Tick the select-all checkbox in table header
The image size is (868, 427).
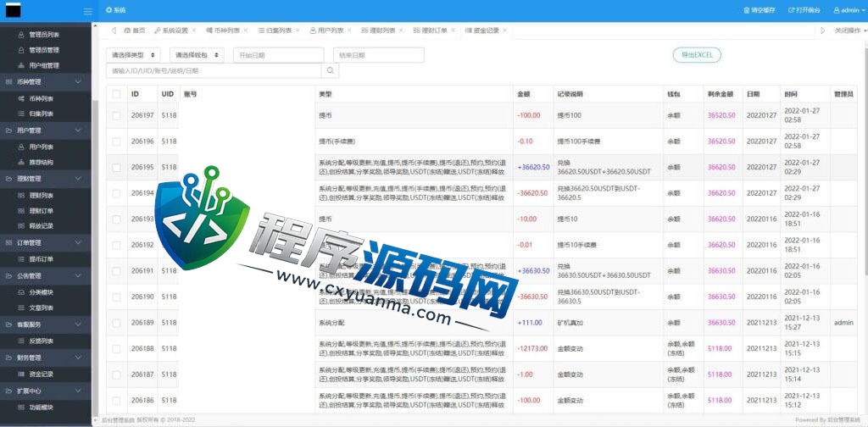tap(116, 94)
